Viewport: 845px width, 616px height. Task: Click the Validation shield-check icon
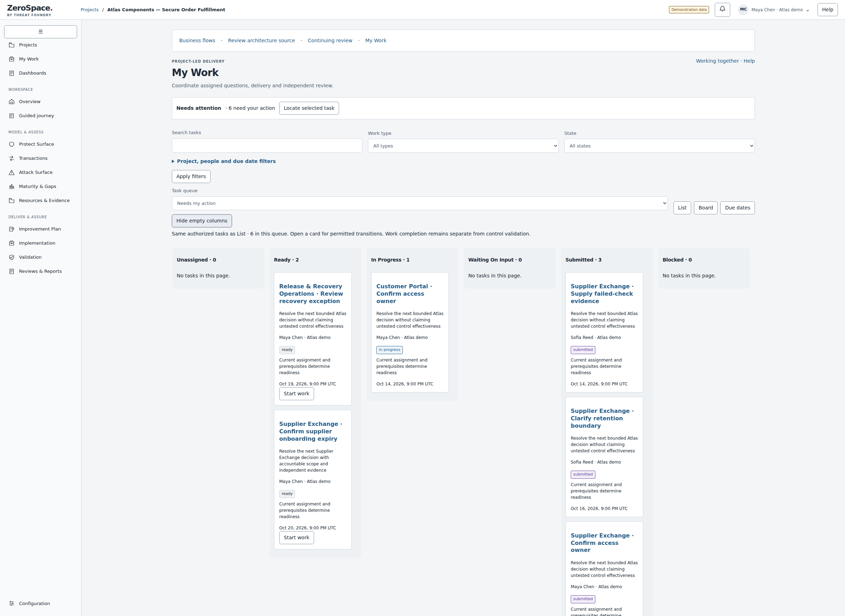tap(12, 257)
